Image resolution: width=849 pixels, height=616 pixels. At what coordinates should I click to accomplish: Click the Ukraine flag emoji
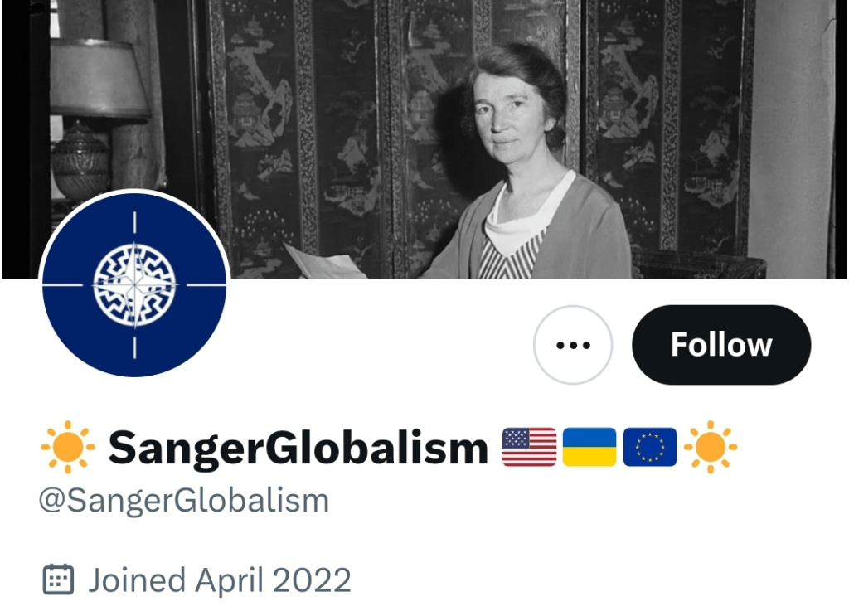coord(589,447)
